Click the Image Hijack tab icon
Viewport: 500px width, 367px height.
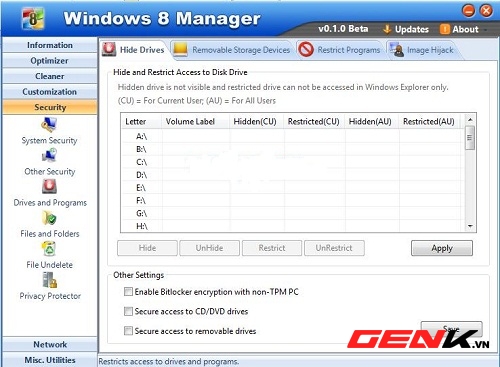(396, 49)
